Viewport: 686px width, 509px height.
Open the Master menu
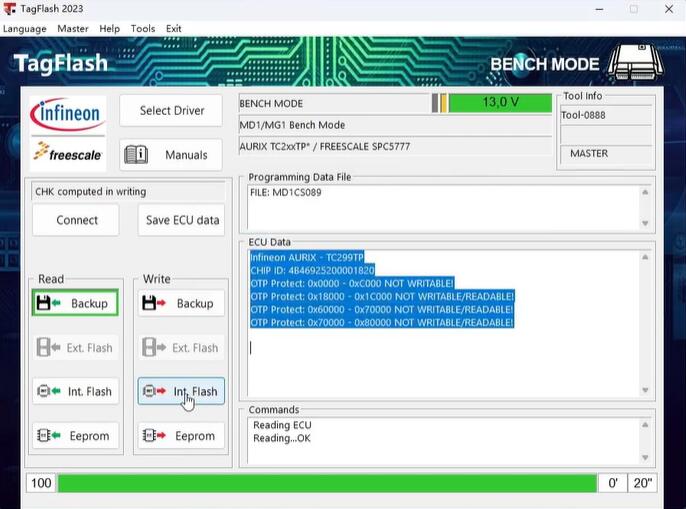click(73, 29)
